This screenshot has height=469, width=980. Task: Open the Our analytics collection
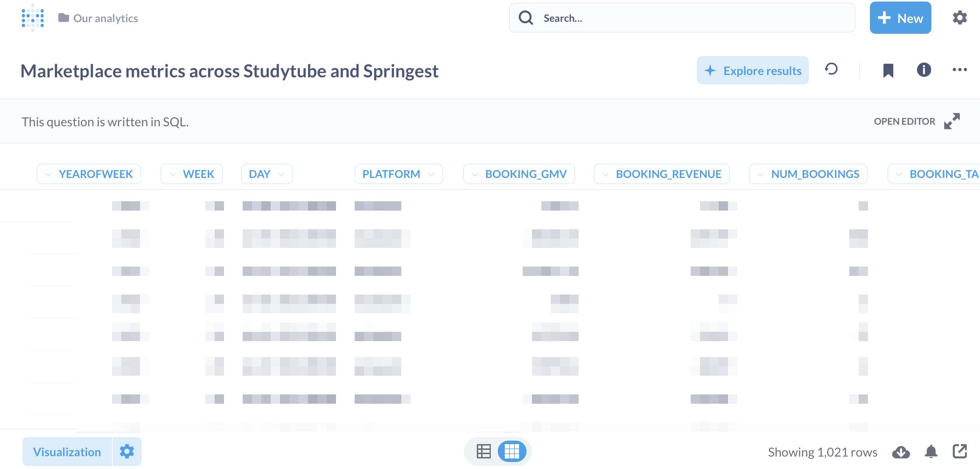[98, 18]
